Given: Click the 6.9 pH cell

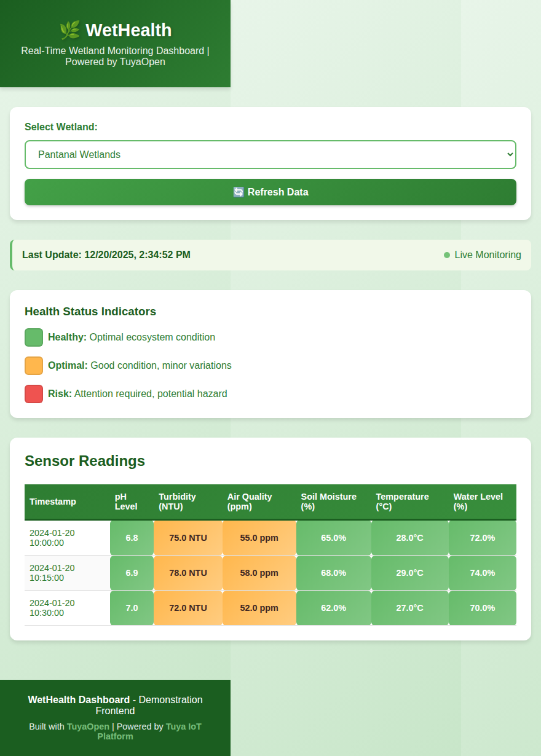Looking at the screenshot, I should pyautogui.click(x=132, y=573).
